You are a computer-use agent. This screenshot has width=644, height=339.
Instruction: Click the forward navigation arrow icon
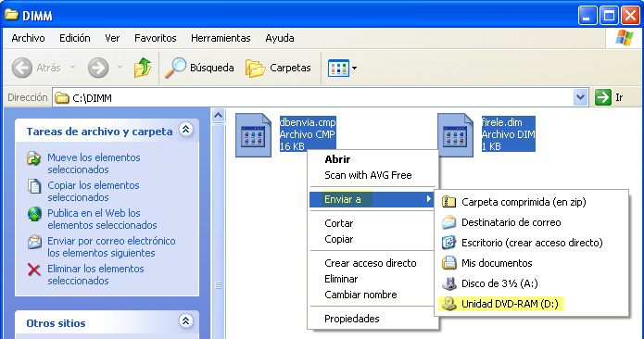pos(98,68)
